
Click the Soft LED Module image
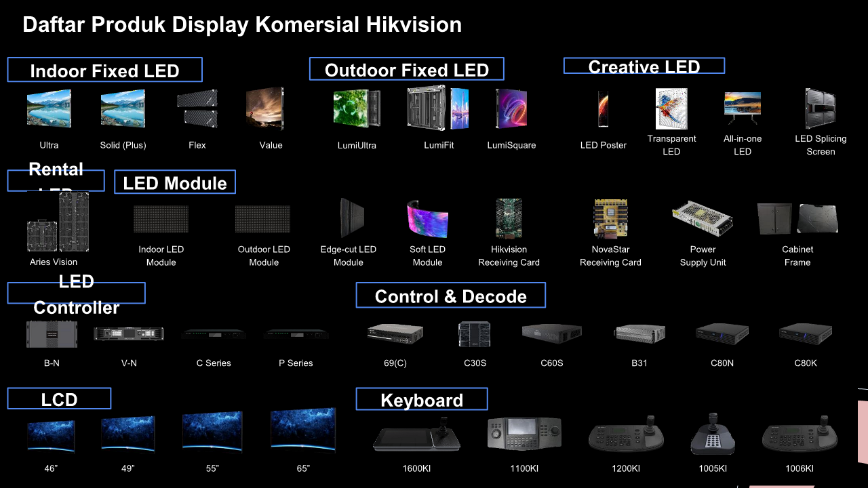coord(427,219)
